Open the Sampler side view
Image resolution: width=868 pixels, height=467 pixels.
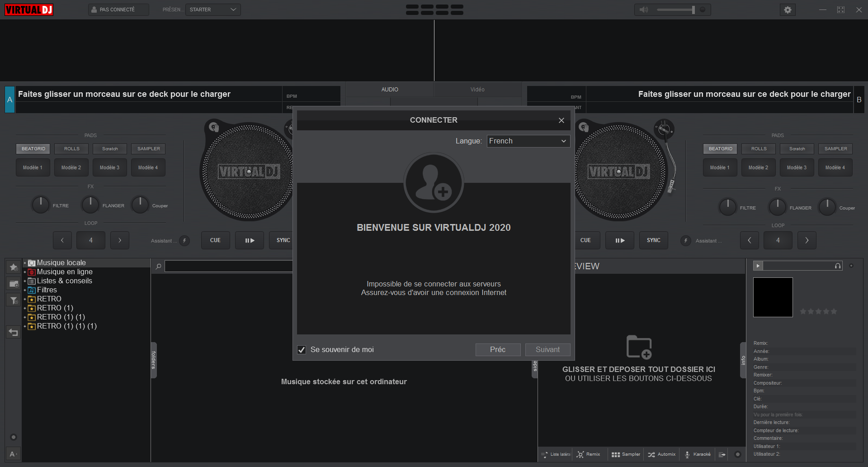pyautogui.click(x=626, y=454)
